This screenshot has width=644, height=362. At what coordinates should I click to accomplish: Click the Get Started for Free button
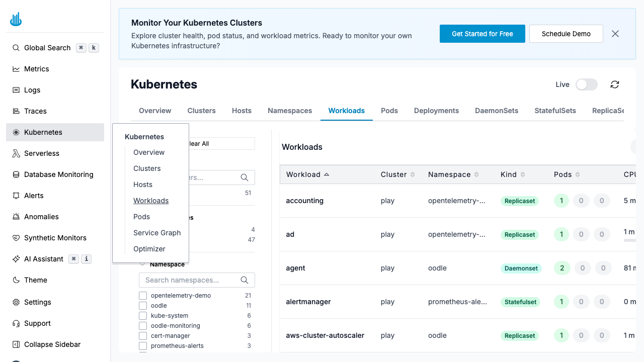point(482,34)
